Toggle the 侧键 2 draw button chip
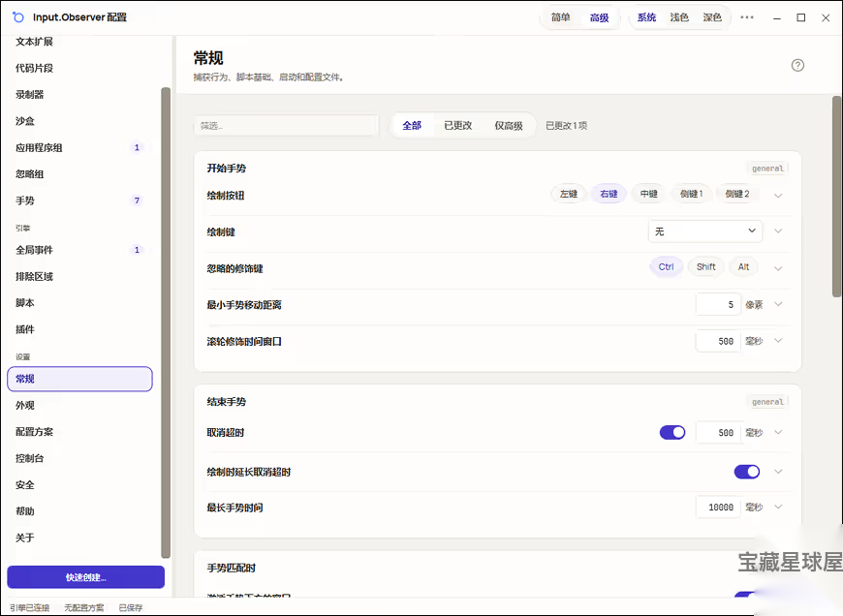 737,194
